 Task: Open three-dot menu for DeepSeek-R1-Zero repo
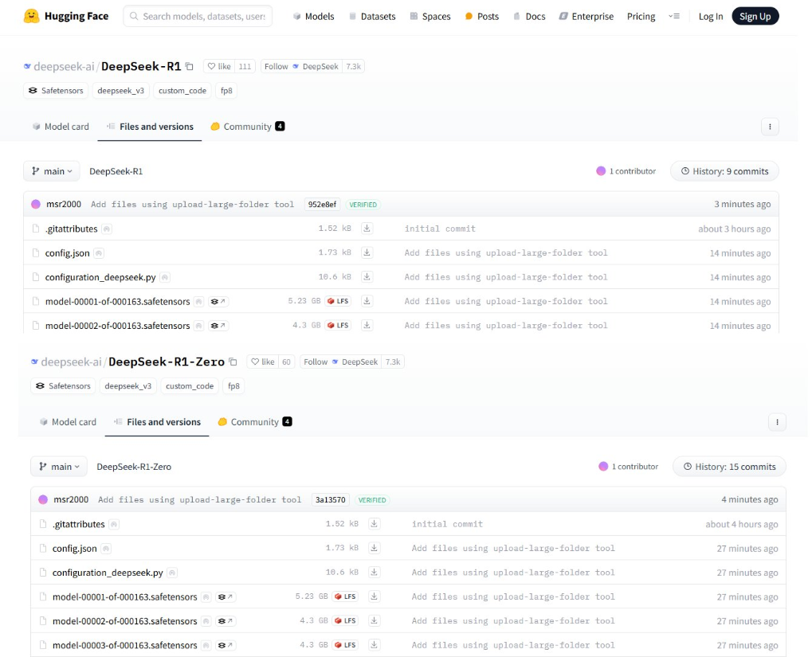pyautogui.click(x=777, y=422)
